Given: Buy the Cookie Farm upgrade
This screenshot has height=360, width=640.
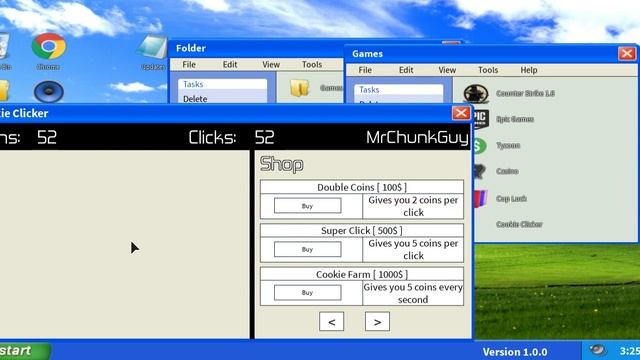Looking at the screenshot, I should pyautogui.click(x=307, y=292).
